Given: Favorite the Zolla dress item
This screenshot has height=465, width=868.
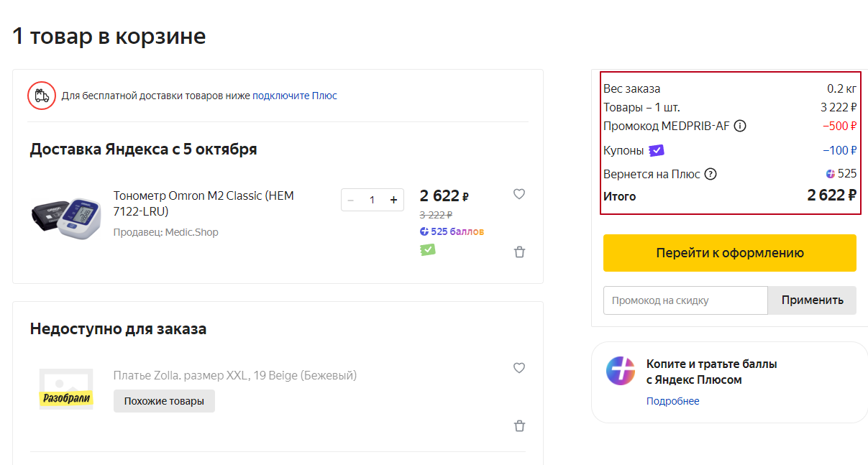Looking at the screenshot, I should click(519, 368).
